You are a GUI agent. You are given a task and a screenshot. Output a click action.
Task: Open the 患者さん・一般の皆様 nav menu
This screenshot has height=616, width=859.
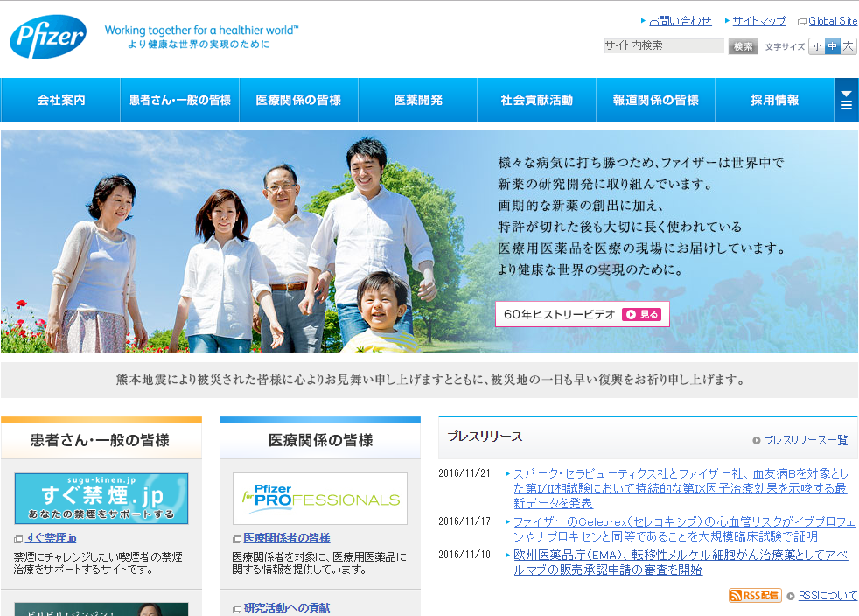[x=179, y=100]
